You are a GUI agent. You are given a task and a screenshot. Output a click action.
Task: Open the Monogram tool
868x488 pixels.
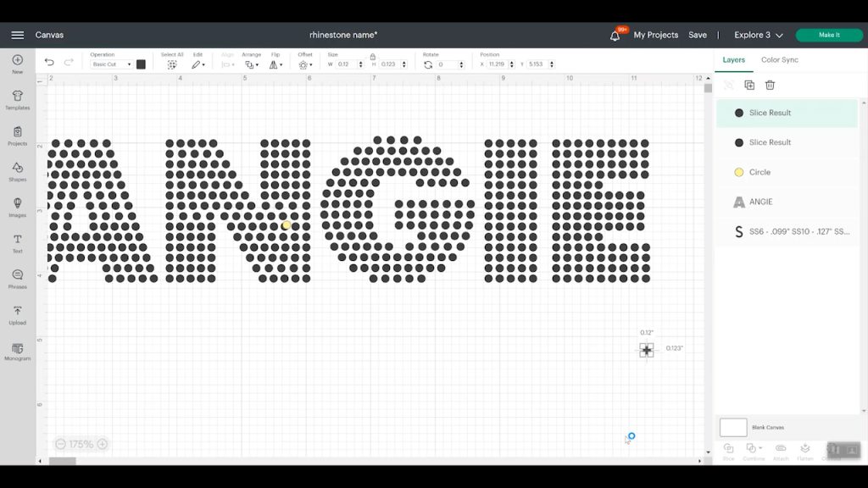pos(17,351)
